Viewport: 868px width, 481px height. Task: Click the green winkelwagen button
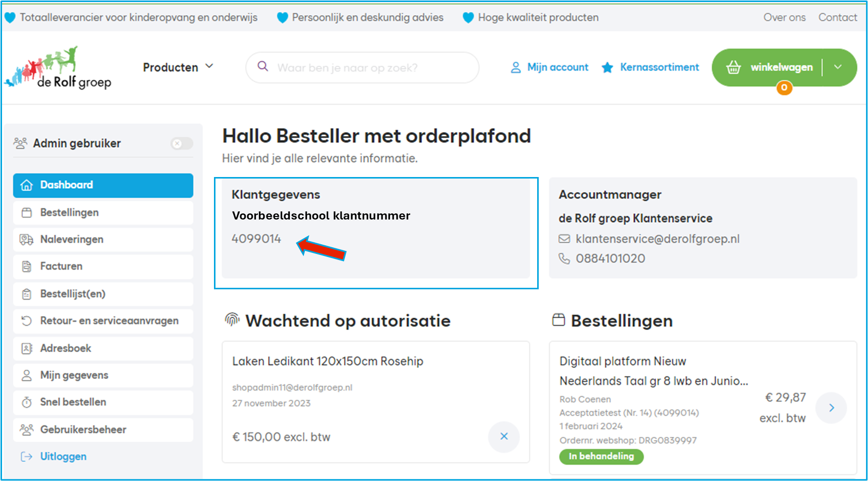pyautogui.click(x=784, y=67)
